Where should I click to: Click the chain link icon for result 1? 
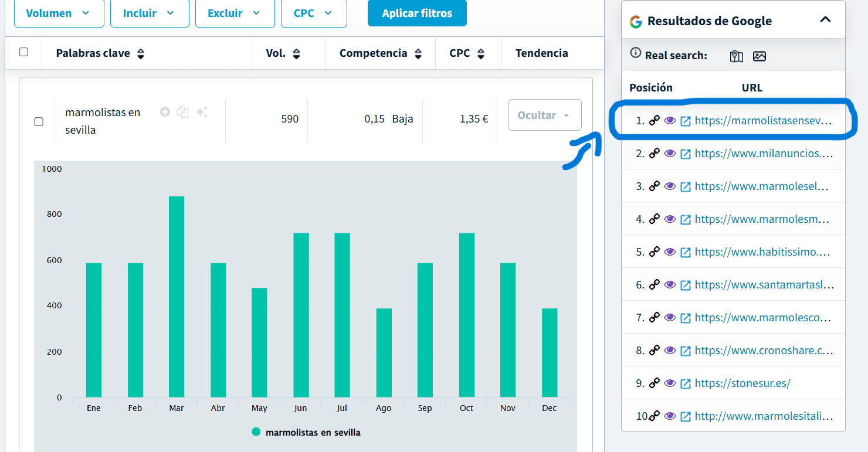(655, 121)
